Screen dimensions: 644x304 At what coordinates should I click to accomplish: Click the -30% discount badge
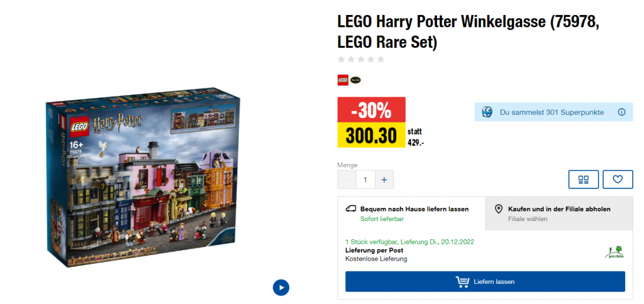coord(371,111)
